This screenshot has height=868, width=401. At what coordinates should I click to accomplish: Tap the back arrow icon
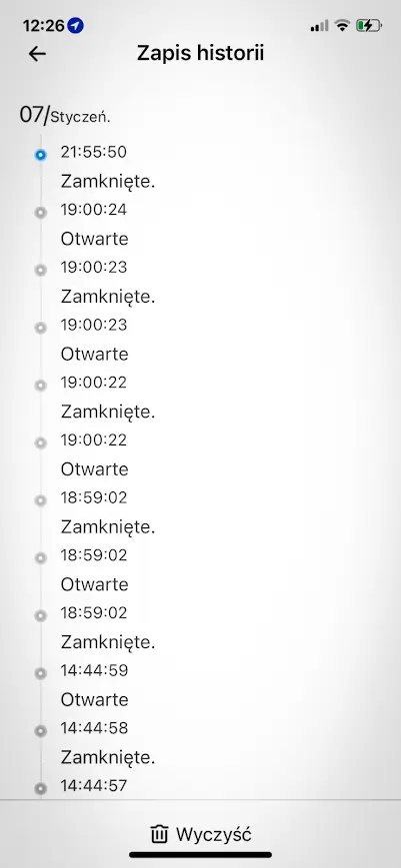tap(37, 54)
